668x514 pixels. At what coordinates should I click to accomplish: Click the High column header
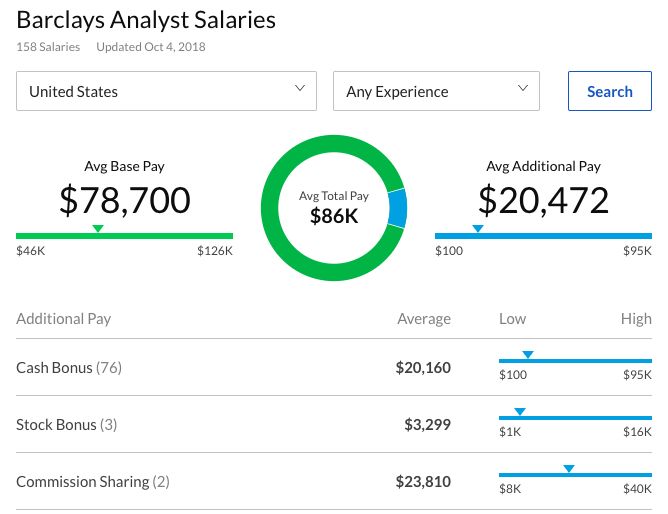pos(636,319)
